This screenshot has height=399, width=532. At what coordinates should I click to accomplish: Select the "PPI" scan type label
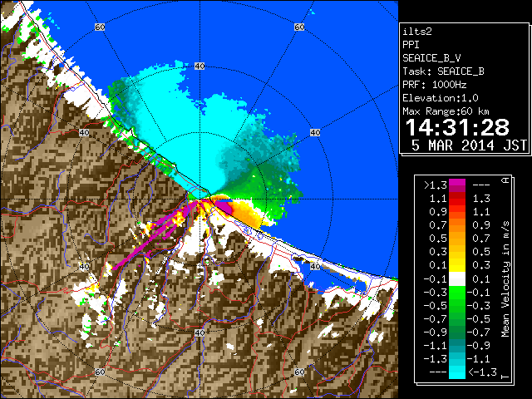click(411, 45)
